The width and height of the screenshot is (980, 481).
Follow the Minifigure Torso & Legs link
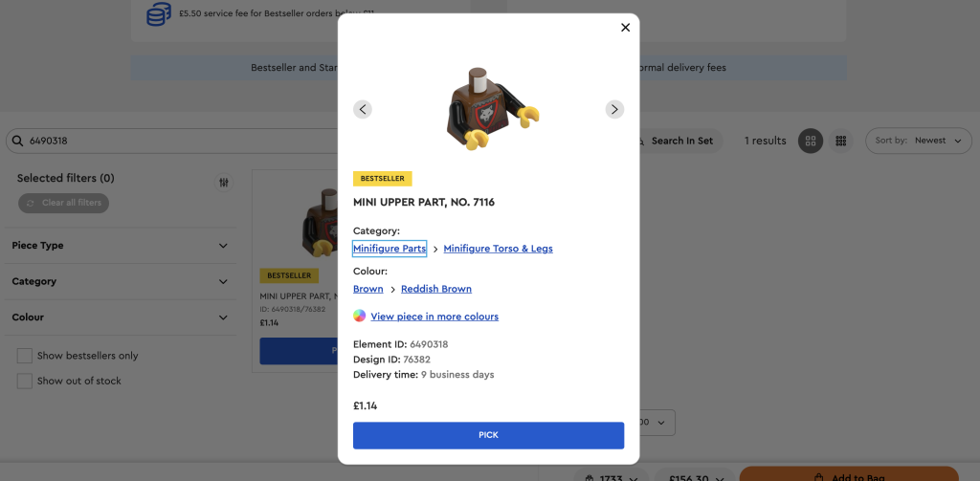click(x=498, y=249)
